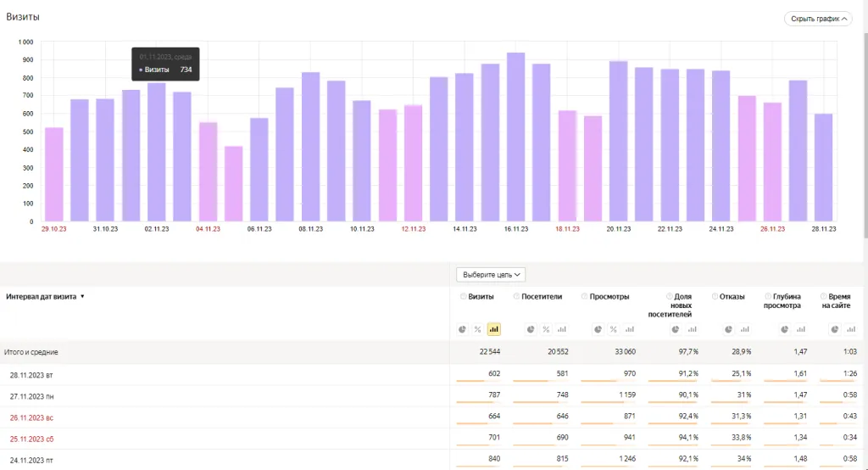Sort table by Глубина просмотра header

tap(782, 301)
